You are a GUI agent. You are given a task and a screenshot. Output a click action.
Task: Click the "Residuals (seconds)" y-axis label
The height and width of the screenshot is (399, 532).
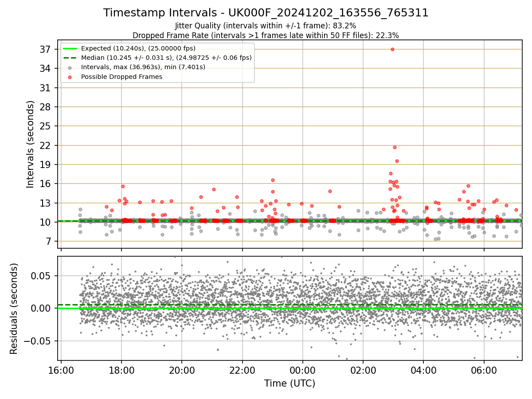click(x=14, y=309)
